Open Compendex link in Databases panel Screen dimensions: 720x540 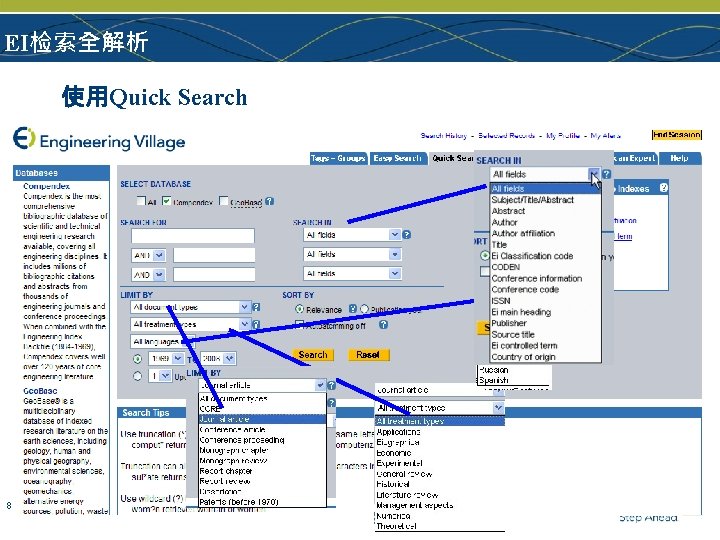46,186
